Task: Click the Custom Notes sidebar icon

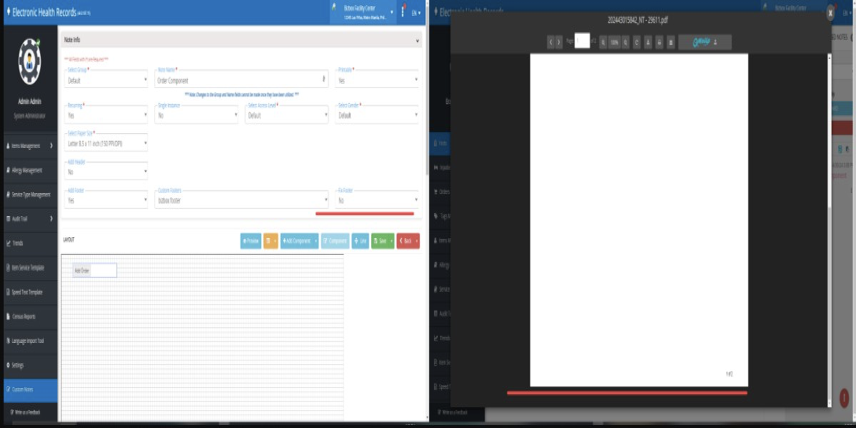Action: [x=8, y=389]
